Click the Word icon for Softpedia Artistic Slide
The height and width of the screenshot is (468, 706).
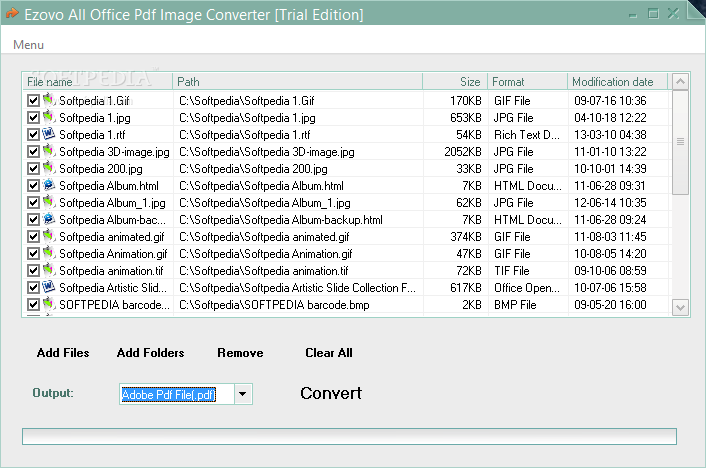coord(49,287)
